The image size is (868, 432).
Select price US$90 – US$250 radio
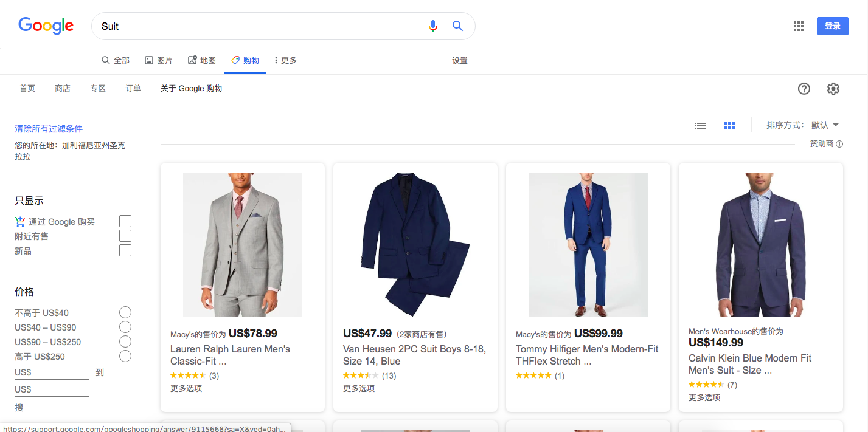pos(125,341)
